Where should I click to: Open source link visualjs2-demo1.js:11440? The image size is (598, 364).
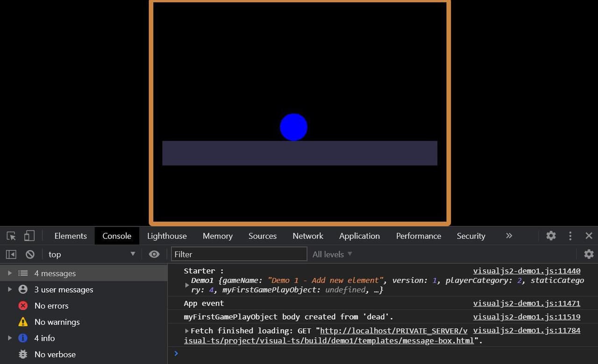point(527,271)
